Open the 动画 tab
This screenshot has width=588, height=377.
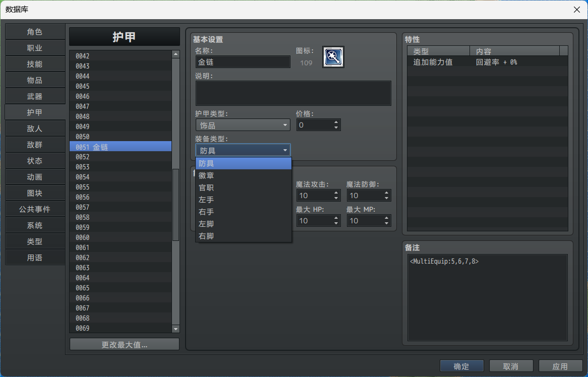(x=35, y=177)
